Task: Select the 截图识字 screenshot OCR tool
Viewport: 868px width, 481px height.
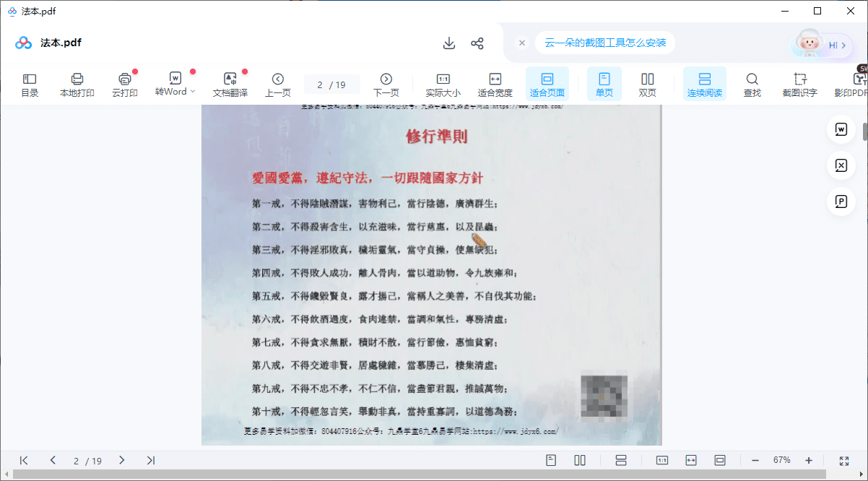Action: 799,84
